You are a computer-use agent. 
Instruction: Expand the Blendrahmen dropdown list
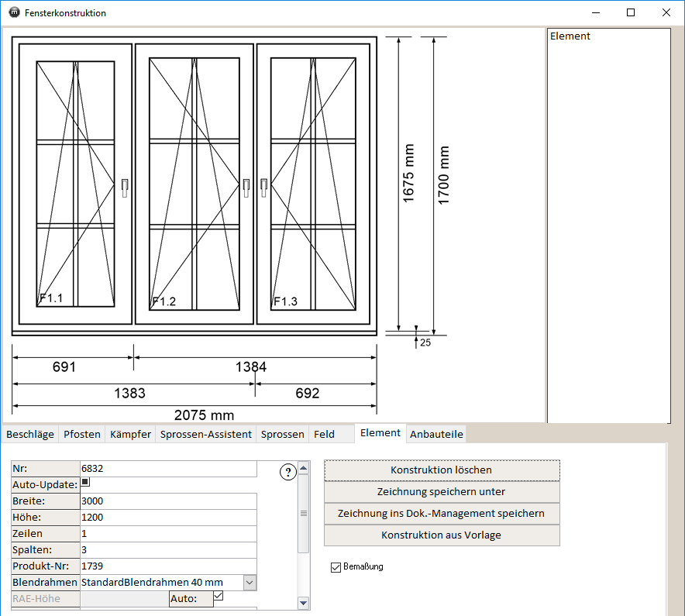[250, 582]
